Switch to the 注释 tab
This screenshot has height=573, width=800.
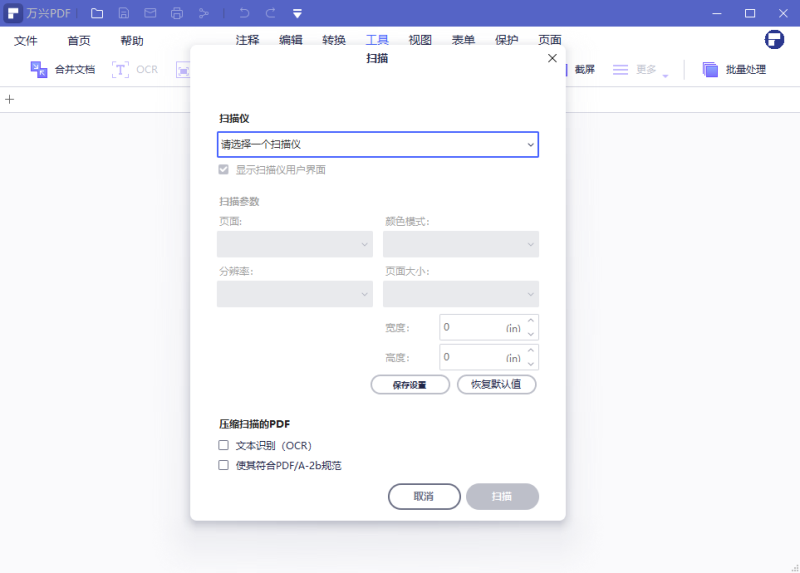[x=247, y=40]
